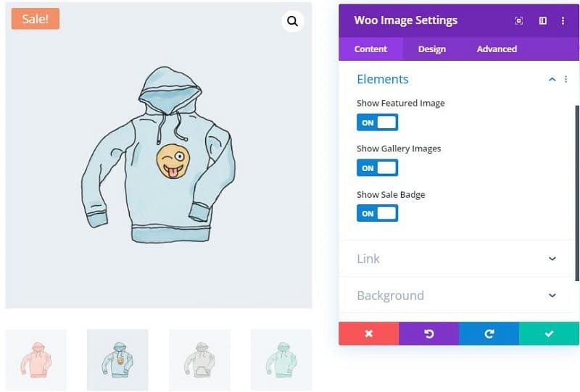
Task: Open the Advanced tab
Action: [x=497, y=49]
